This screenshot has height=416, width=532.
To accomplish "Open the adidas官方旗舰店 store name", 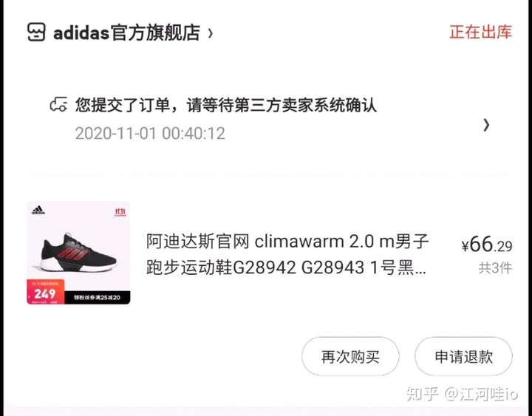I will (x=127, y=33).
